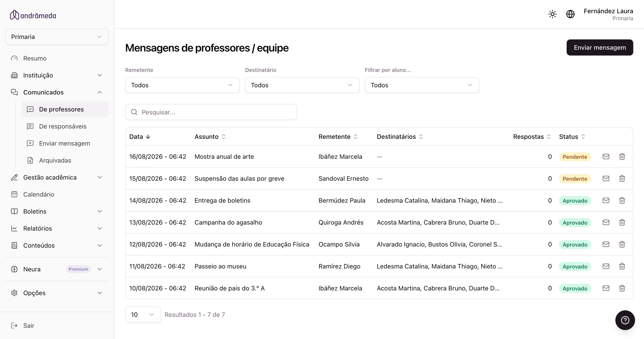Open the Campanha do agasalho subject

[228, 222]
